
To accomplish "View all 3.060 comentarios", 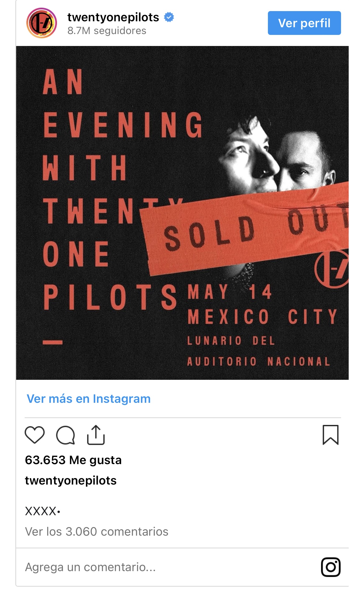I will tap(97, 531).
